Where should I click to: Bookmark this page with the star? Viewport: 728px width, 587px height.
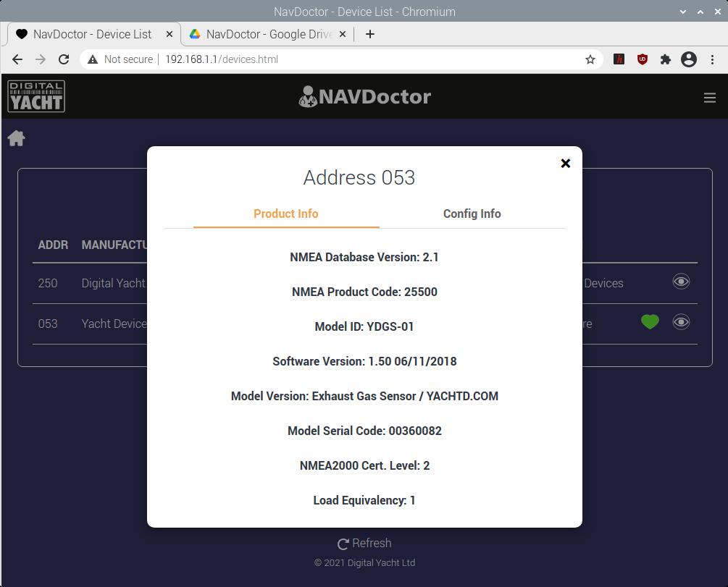(590, 59)
